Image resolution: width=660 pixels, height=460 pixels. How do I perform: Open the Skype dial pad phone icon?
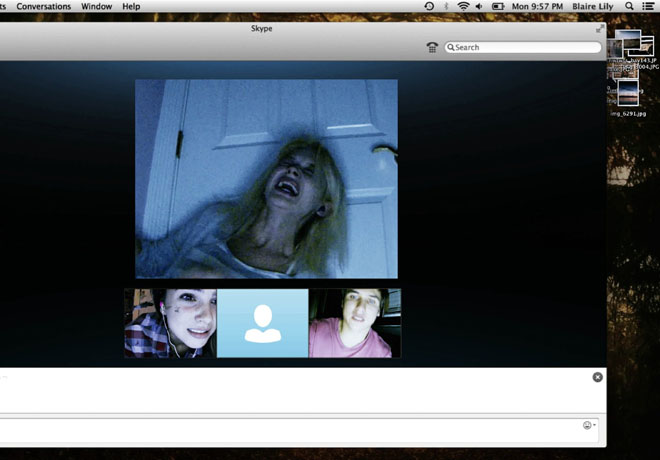(431, 47)
